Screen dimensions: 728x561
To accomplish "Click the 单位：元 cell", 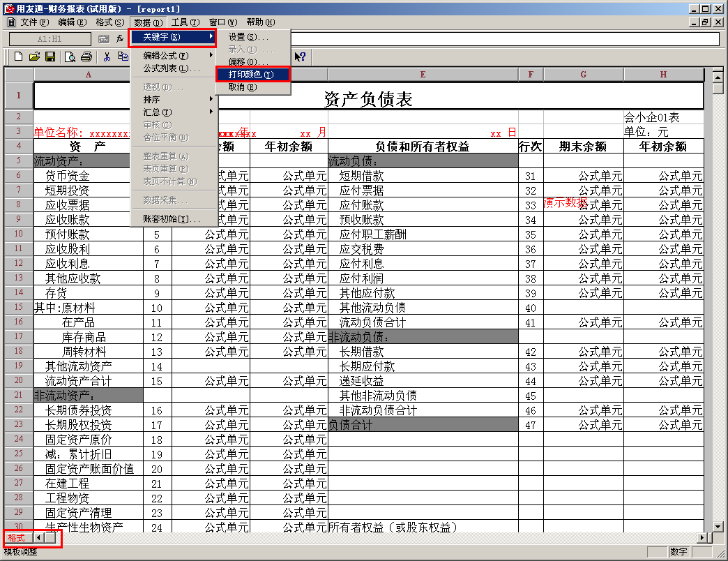I will coord(663,132).
